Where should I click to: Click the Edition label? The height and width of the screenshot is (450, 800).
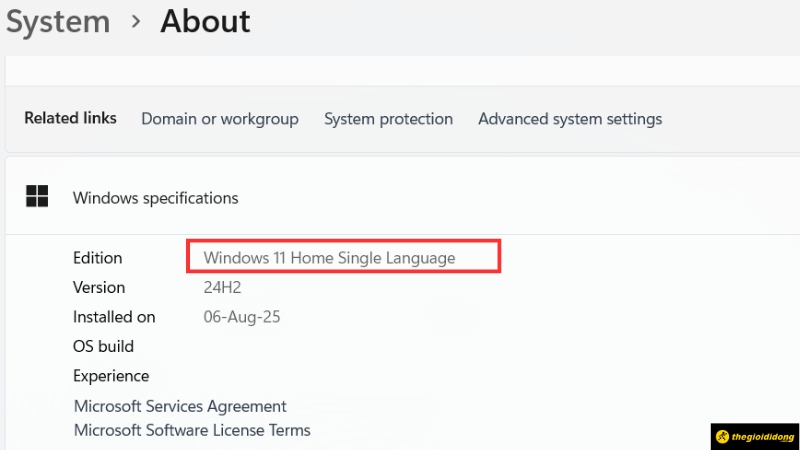97,258
